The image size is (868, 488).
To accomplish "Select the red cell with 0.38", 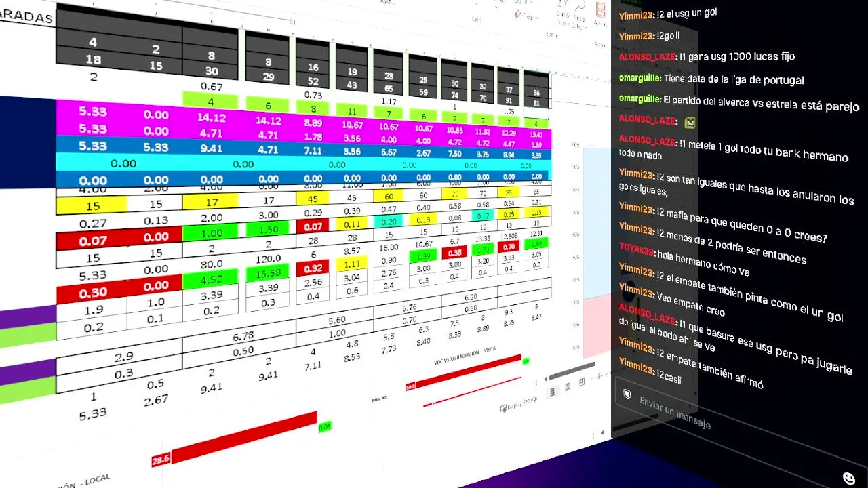I will pos(455,253).
